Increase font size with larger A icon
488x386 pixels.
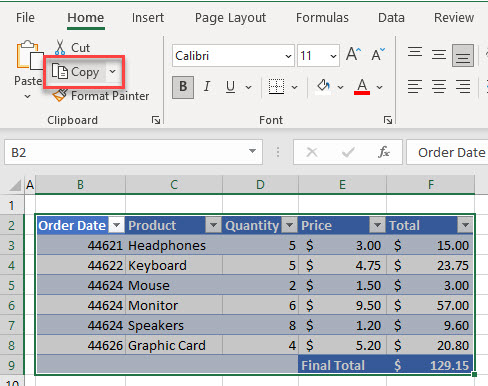[x=353, y=54]
